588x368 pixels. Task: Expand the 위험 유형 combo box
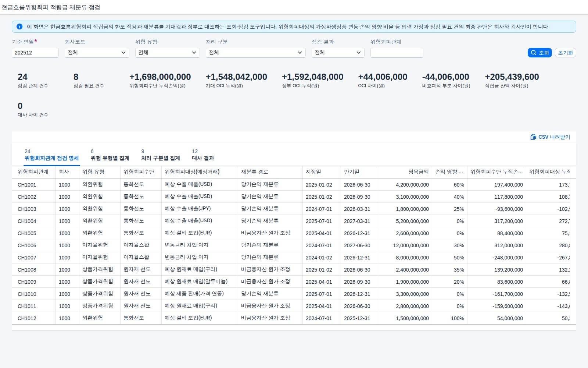(168, 53)
